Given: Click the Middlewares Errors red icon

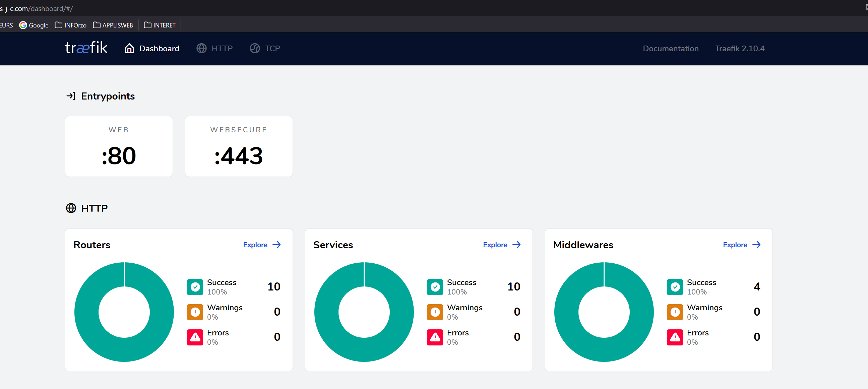Looking at the screenshot, I should pyautogui.click(x=675, y=337).
